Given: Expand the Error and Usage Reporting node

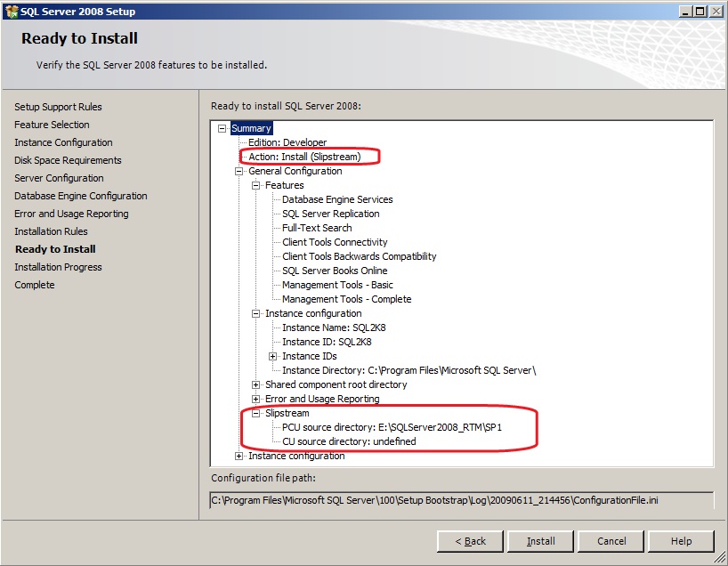Looking at the screenshot, I should pyautogui.click(x=256, y=399).
